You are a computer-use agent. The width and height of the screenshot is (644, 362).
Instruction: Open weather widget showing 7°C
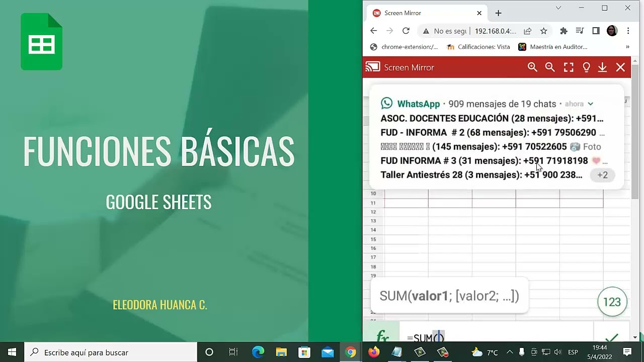486,352
